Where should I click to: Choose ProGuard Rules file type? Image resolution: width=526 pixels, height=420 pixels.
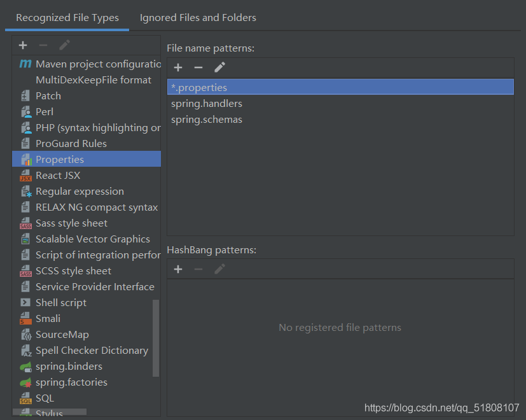[x=71, y=144]
